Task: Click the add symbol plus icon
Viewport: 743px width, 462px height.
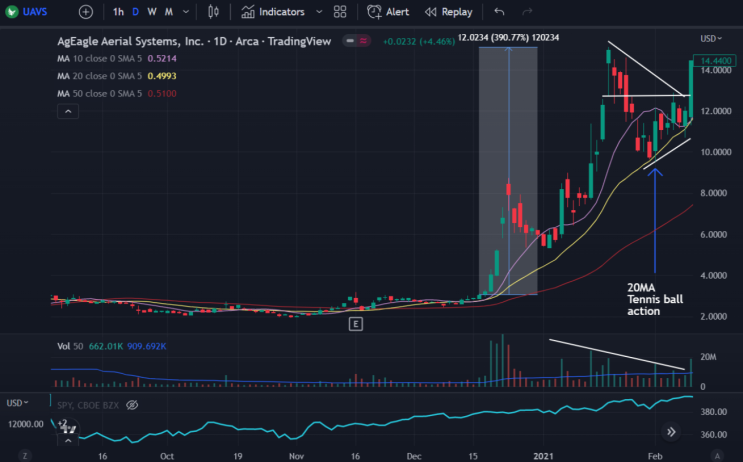Action: click(86, 12)
